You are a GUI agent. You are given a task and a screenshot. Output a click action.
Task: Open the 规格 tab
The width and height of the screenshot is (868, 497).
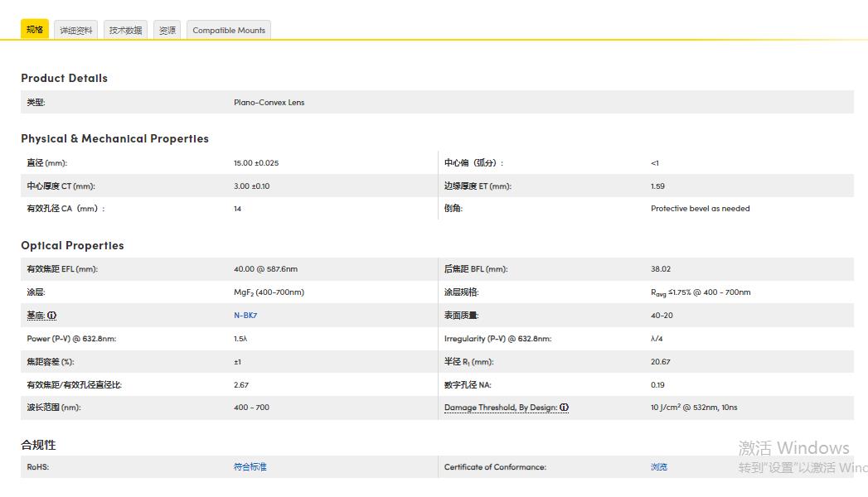[35, 30]
